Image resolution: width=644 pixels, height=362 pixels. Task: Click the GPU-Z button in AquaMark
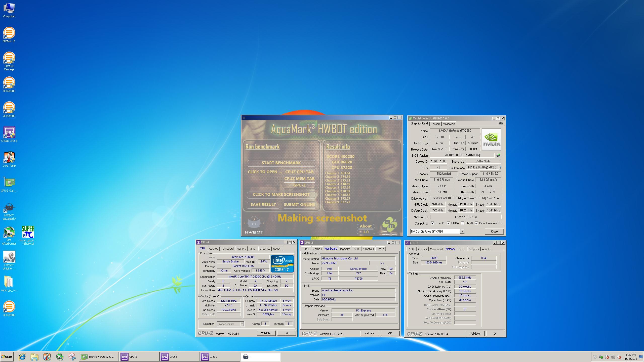pyautogui.click(x=299, y=185)
